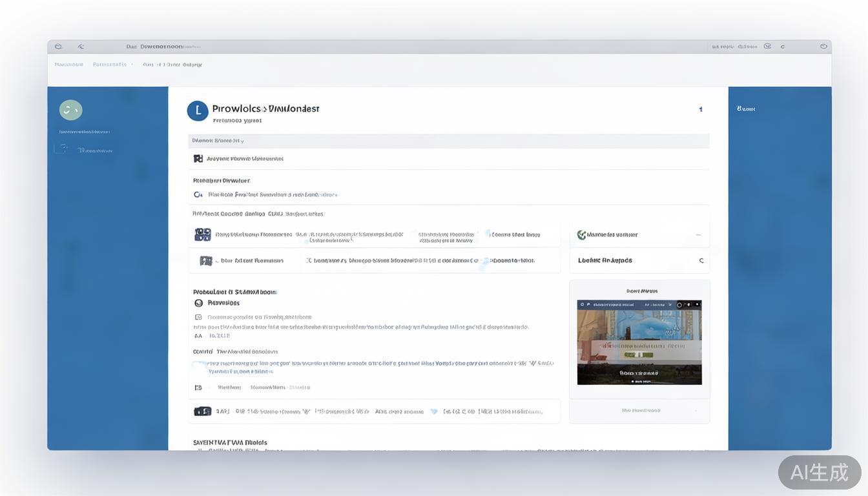The width and height of the screenshot is (868, 496).
Task: Select the round radio button beside Pravnilaos
Action: click(198, 303)
